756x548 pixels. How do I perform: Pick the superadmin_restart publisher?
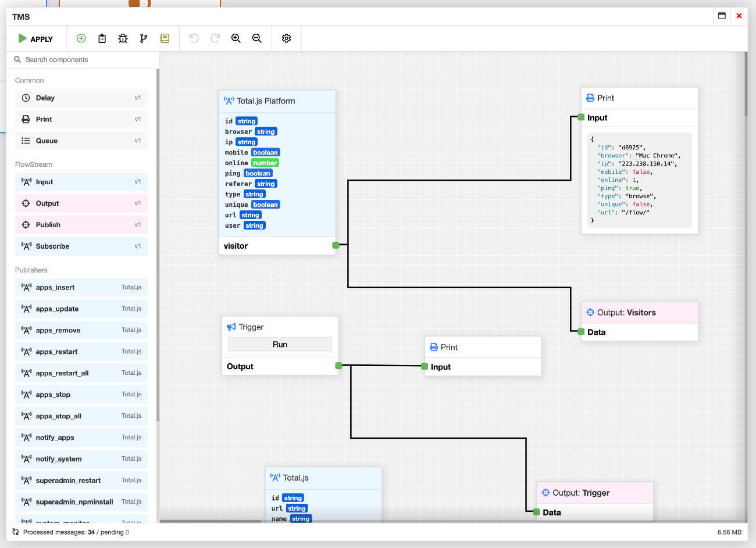pos(81,481)
